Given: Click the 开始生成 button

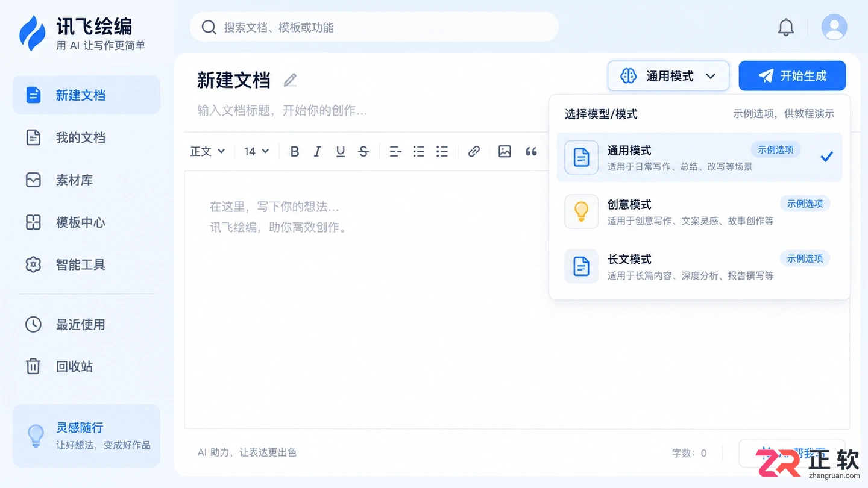Looking at the screenshot, I should coord(792,76).
